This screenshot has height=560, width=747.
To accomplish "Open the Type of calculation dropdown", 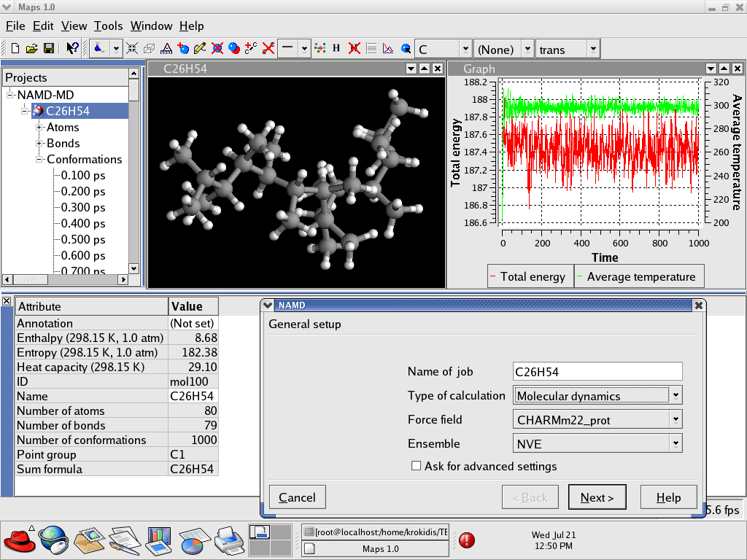I will pyautogui.click(x=676, y=395).
